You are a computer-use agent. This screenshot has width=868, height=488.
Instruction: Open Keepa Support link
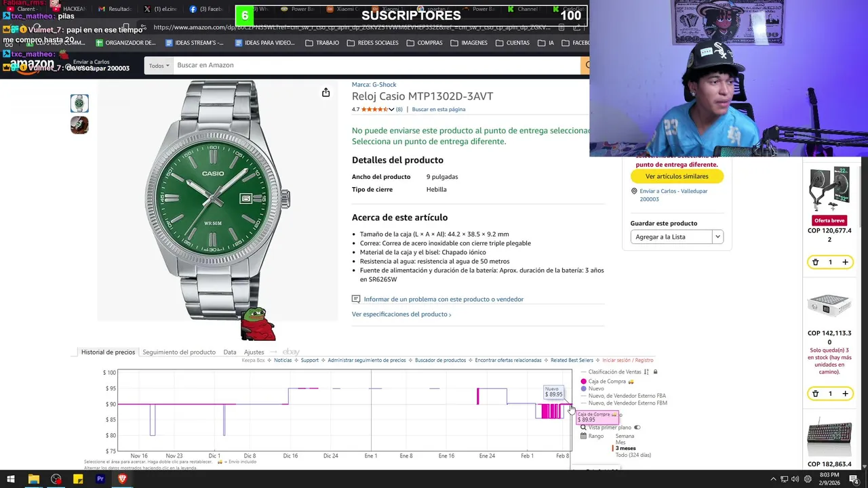[310, 361]
